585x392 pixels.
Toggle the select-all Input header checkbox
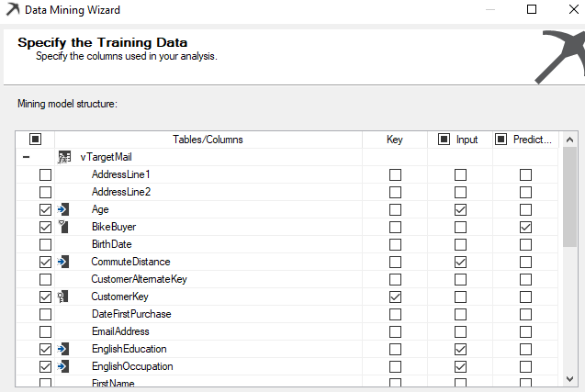point(443,140)
